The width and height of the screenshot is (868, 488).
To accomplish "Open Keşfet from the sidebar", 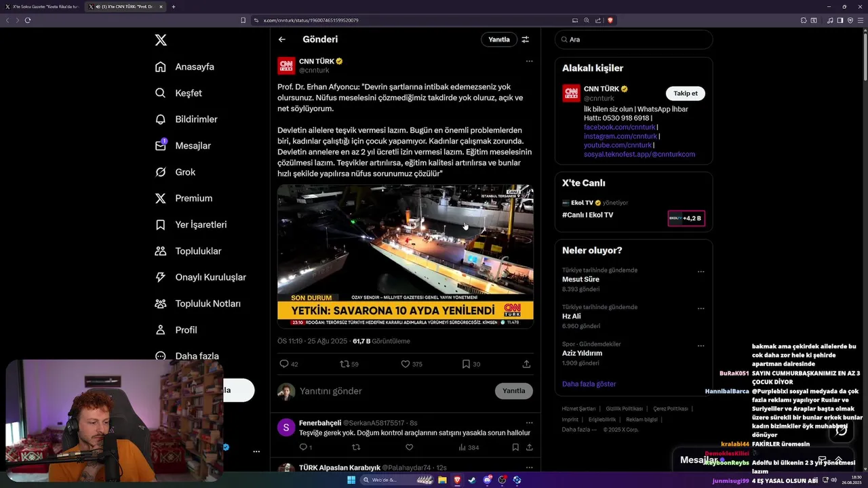I will click(x=178, y=93).
